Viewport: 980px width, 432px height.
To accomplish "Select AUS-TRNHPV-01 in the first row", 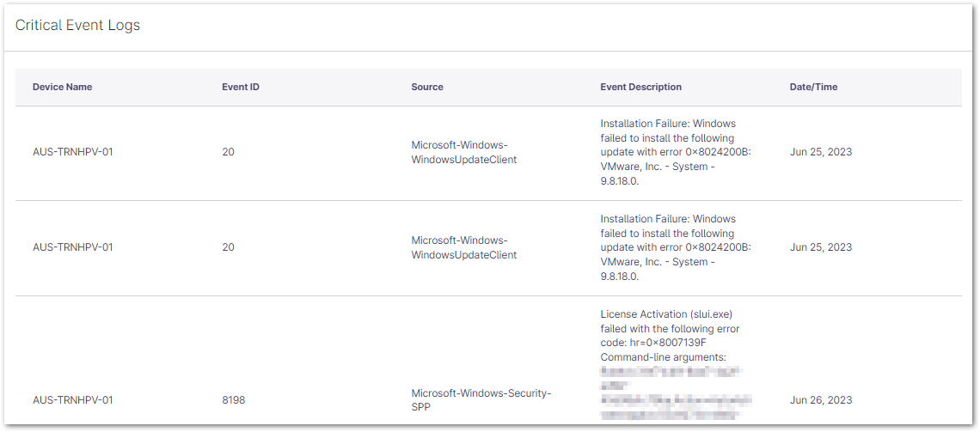I will 73,152.
